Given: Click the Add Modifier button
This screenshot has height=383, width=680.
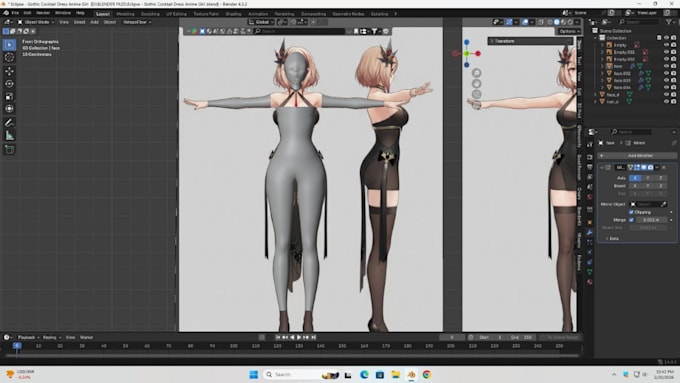Looking at the screenshot, I should pyautogui.click(x=637, y=155).
